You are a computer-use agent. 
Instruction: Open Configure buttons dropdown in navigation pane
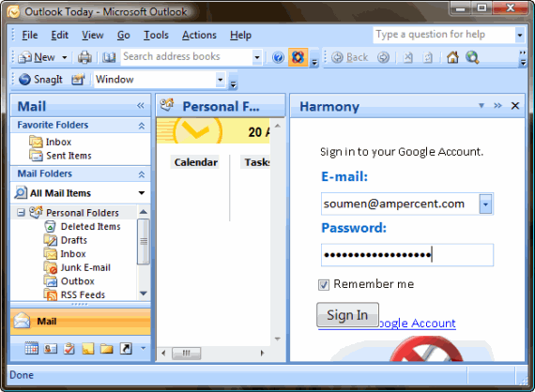tap(144, 348)
